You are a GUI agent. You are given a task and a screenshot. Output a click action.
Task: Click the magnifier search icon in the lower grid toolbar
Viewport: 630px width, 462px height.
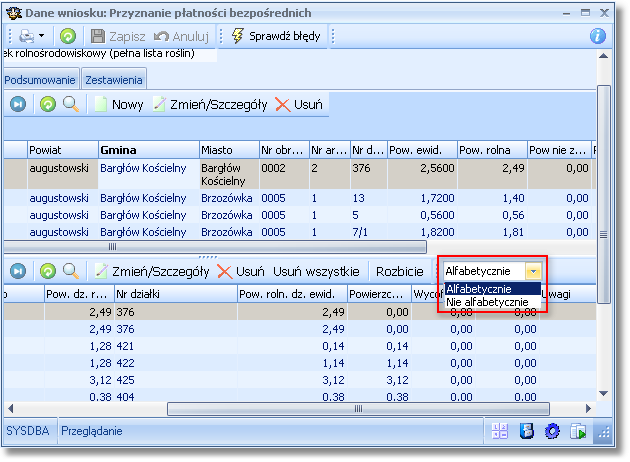[x=71, y=271]
